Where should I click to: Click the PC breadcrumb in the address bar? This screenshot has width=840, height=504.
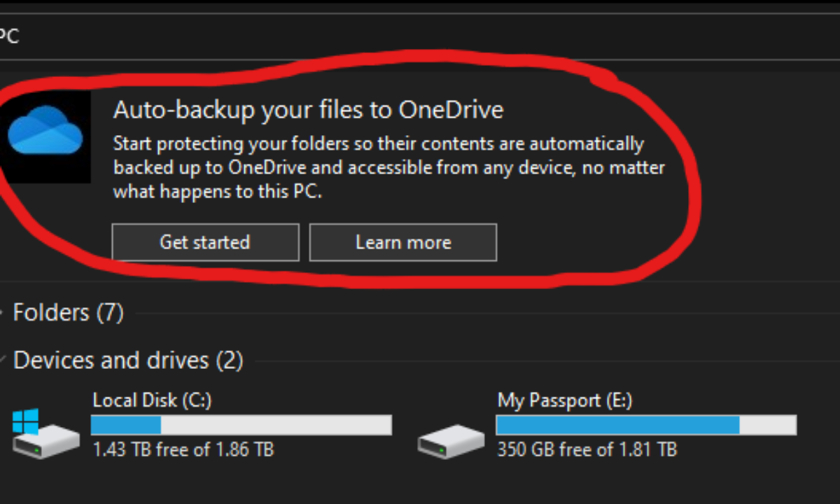click(x=8, y=36)
